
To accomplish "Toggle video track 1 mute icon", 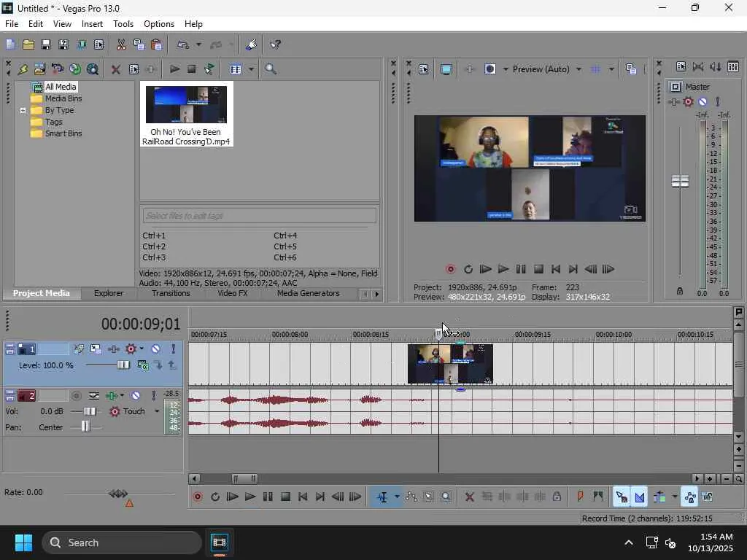I will click(x=156, y=349).
